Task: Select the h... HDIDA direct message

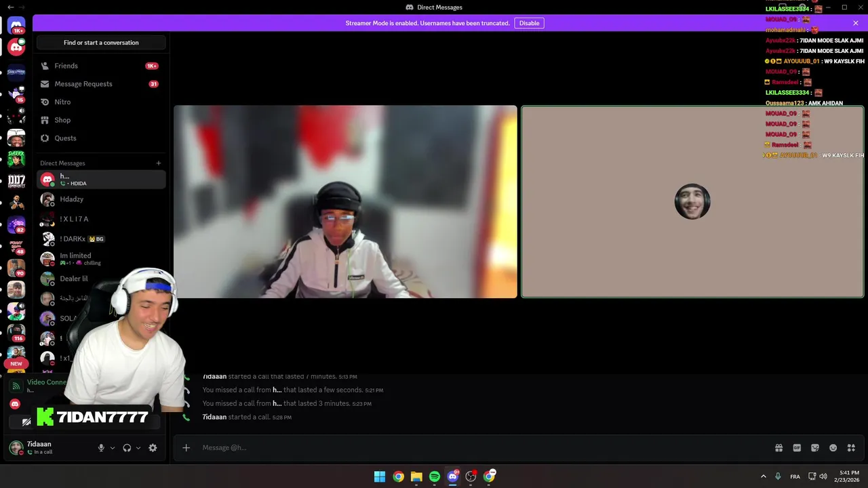Action: tap(101, 180)
